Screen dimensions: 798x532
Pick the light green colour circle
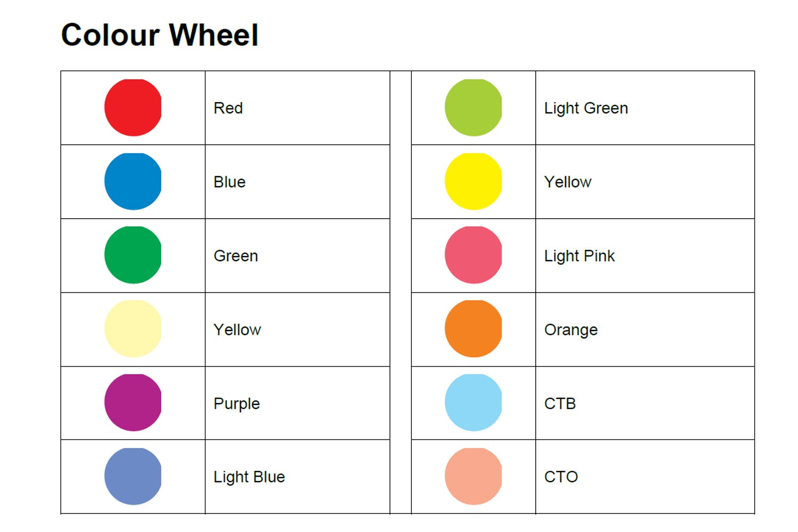tap(473, 107)
